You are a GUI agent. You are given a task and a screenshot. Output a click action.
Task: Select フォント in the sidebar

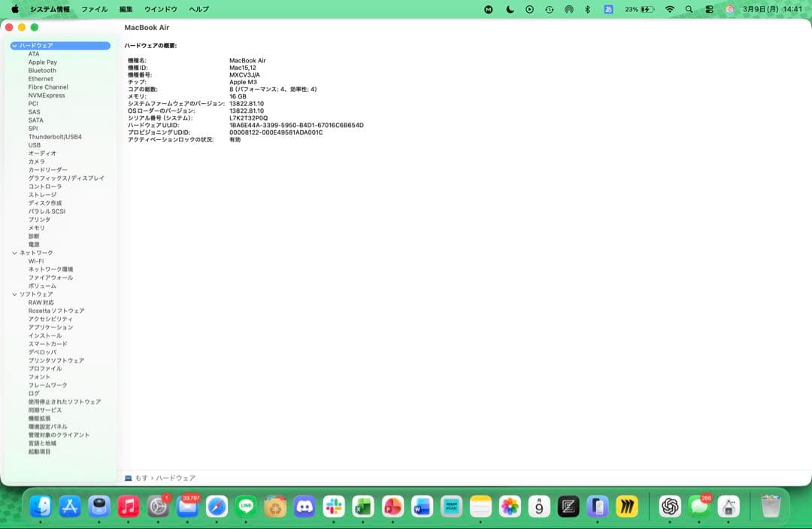pos(39,377)
